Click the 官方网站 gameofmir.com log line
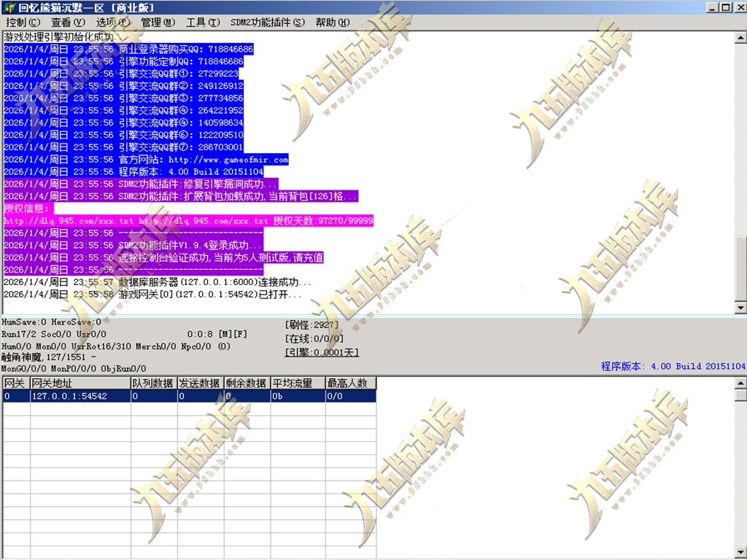Screen dimensions: 747x560 146,160
